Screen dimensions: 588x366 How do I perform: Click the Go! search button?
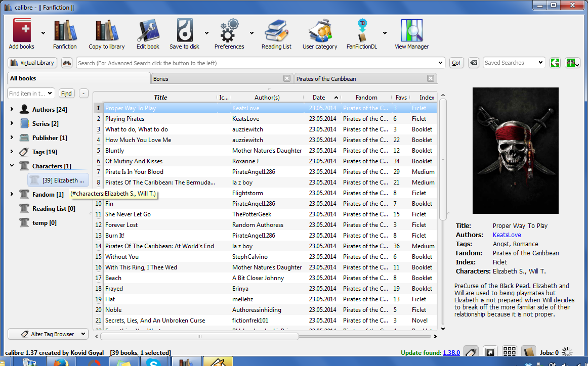tap(456, 63)
